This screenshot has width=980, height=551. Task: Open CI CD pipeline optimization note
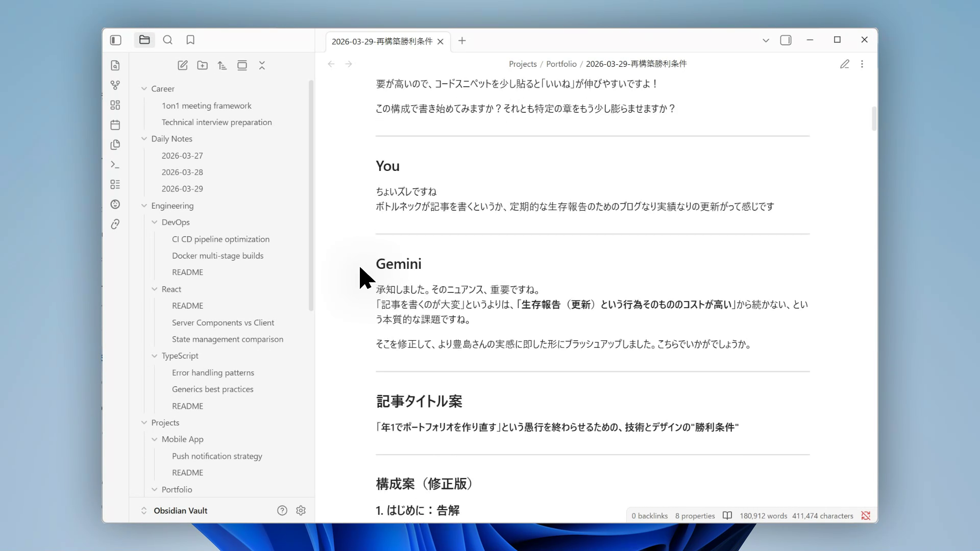[221, 239]
